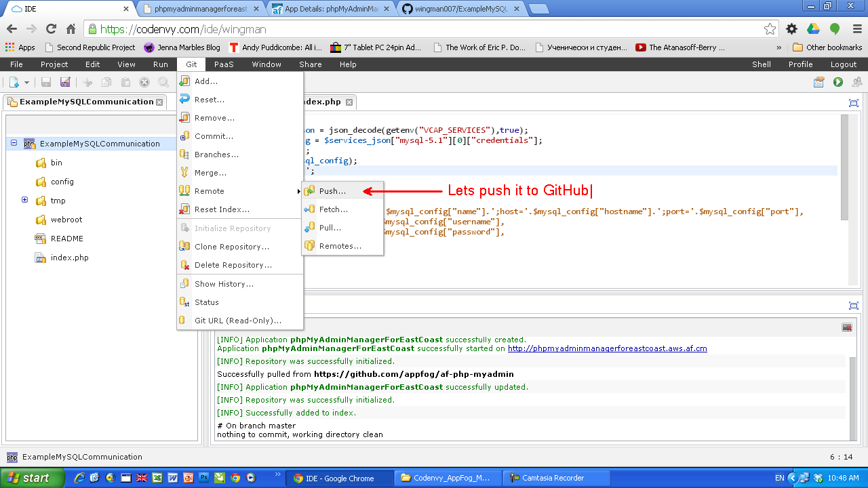Click the project properties icon beside Run
Viewport: 868px width, 488px height.
point(819,82)
